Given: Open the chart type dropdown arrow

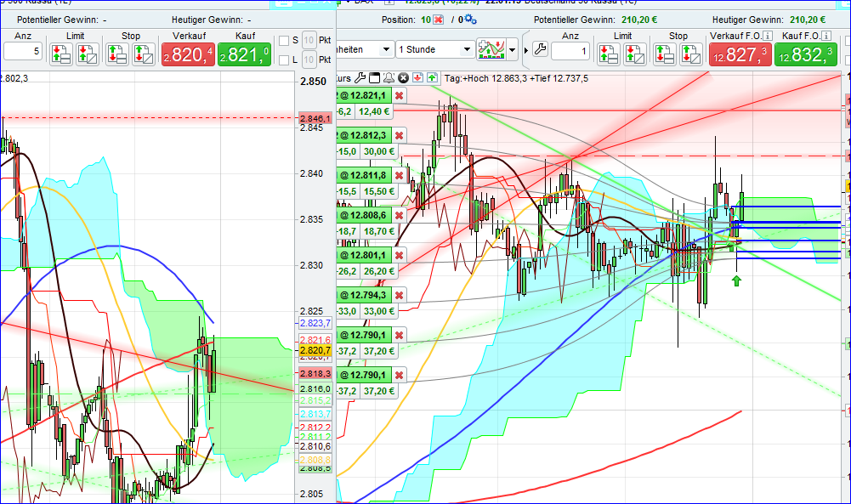Looking at the screenshot, I should pyautogui.click(x=513, y=49).
